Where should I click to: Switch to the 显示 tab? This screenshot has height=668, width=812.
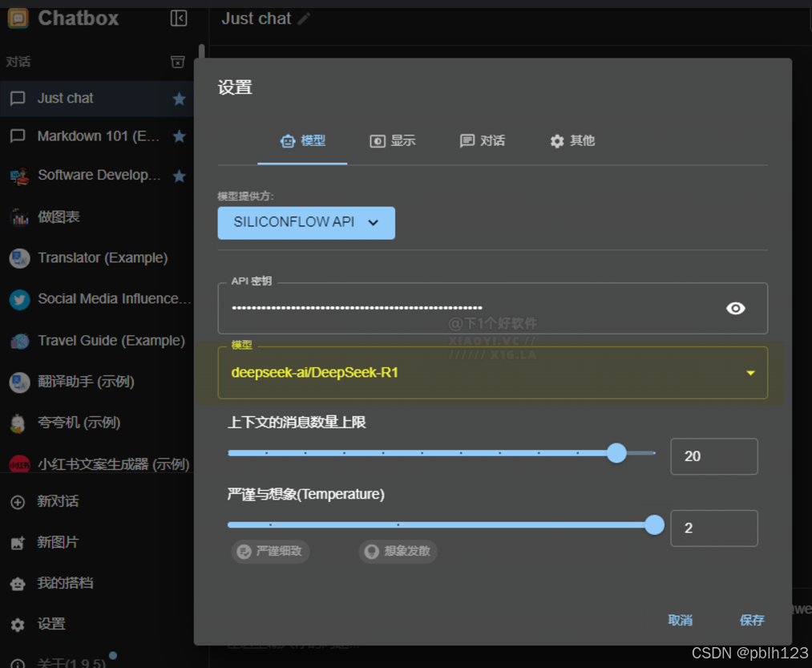pyautogui.click(x=393, y=141)
